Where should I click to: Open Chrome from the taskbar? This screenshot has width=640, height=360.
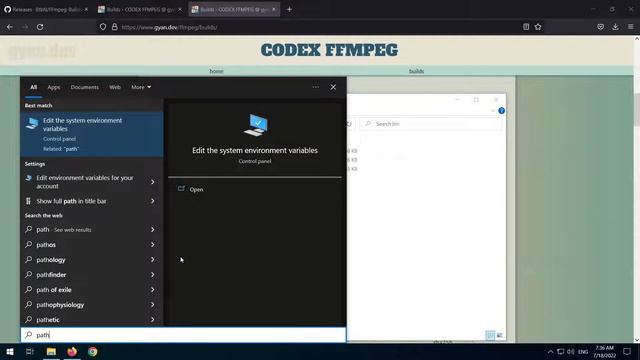pos(93,352)
